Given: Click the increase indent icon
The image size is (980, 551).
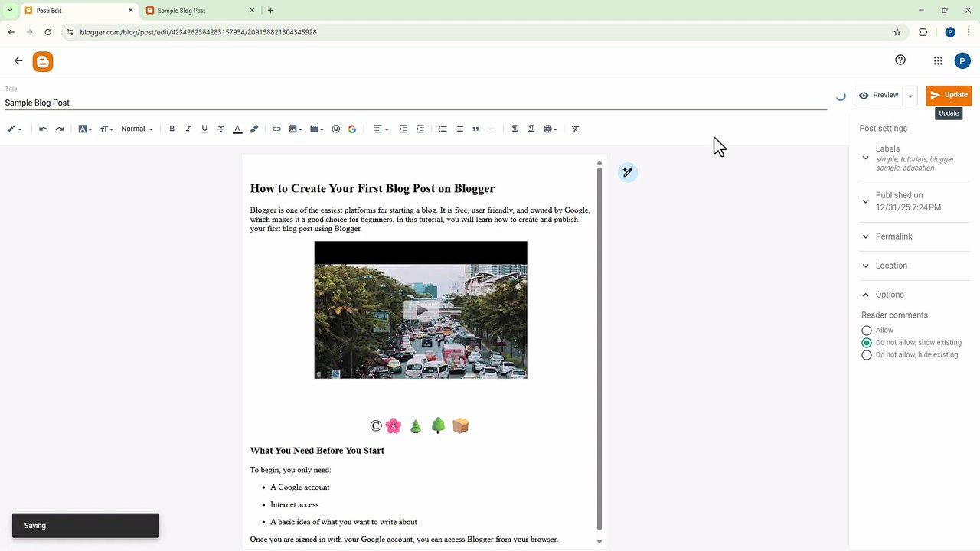Looking at the screenshot, I should (403, 129).
